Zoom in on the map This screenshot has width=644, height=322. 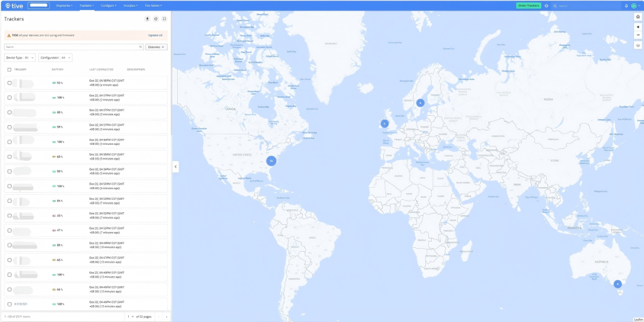click(x=638, y=27)
